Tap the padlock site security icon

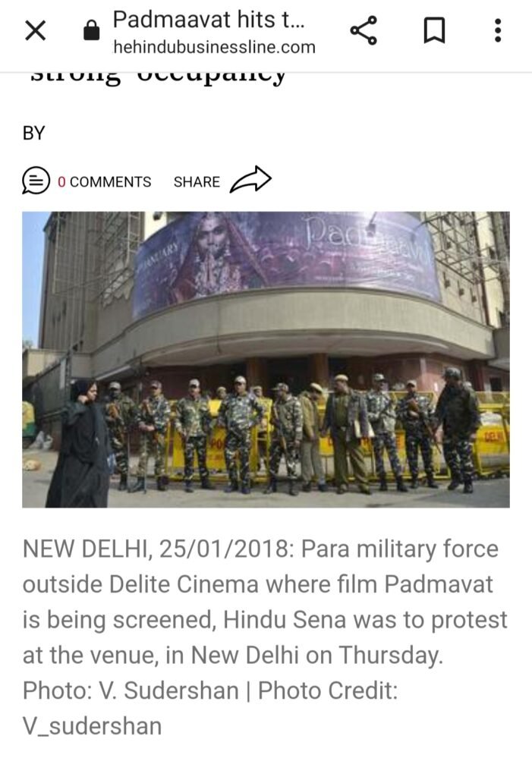point(91,30)
